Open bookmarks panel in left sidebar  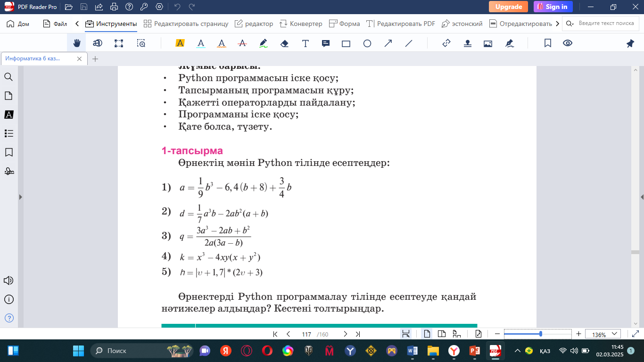pyautogui.click(x=8, y=152)
